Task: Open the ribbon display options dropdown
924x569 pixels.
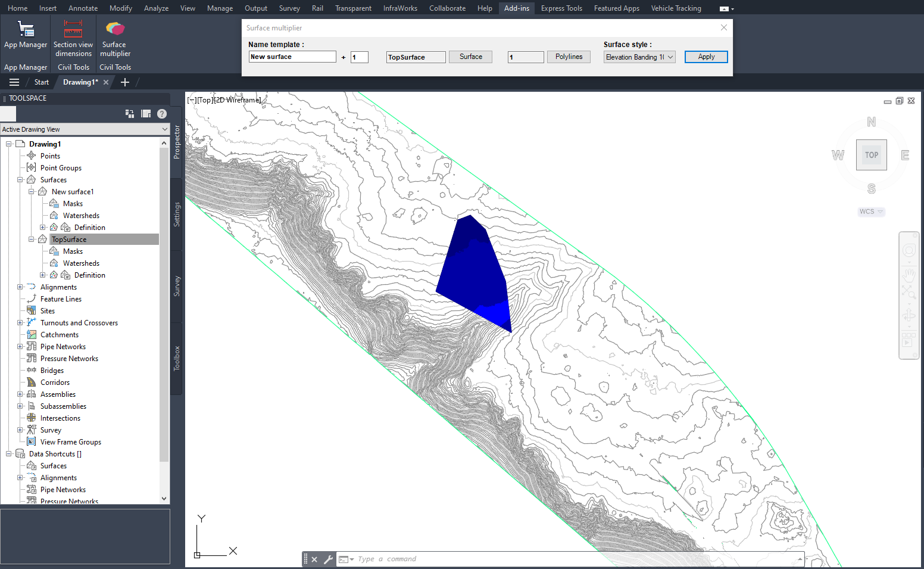Action: 727,9
